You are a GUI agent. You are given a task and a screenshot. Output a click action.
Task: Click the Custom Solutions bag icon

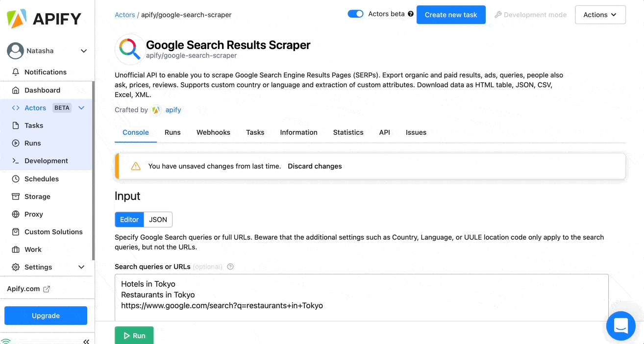click(x=16, y=232)
